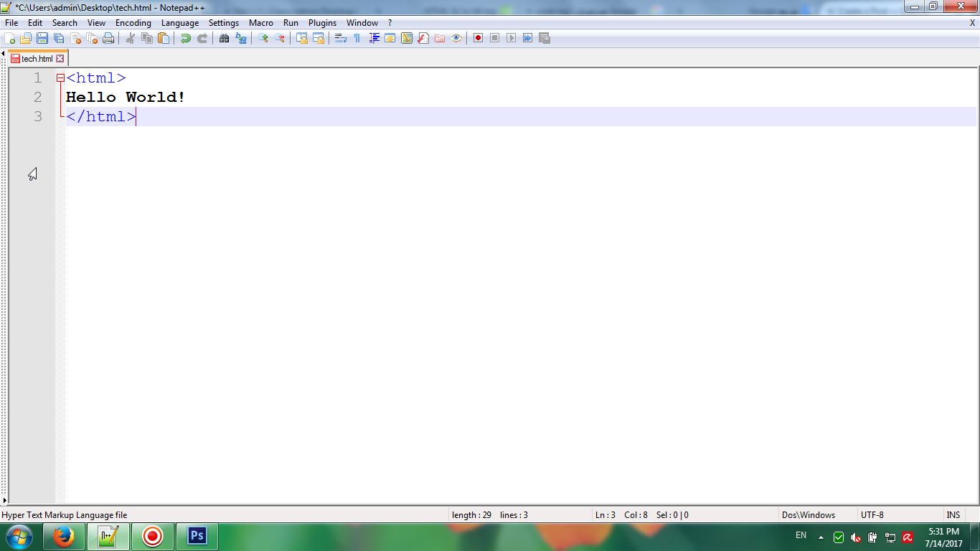Open the Macro menu
Viewport: 980px width, 551px height.
pyautogui.click(x=261, y=23)
